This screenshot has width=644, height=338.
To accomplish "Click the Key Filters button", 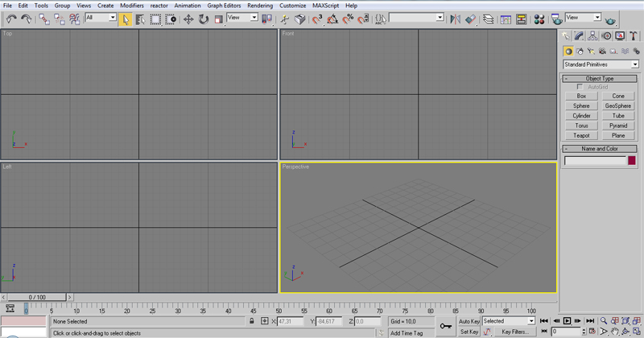I will 515,332.
